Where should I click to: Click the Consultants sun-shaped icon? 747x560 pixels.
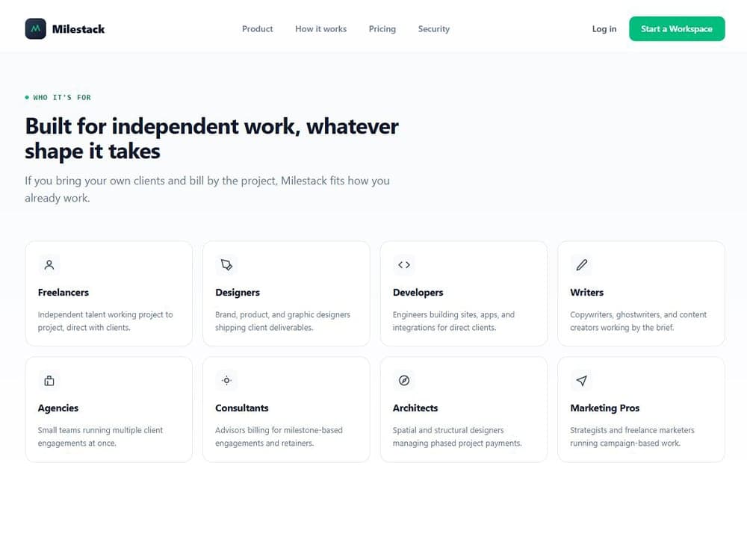(x=226, y=381)
